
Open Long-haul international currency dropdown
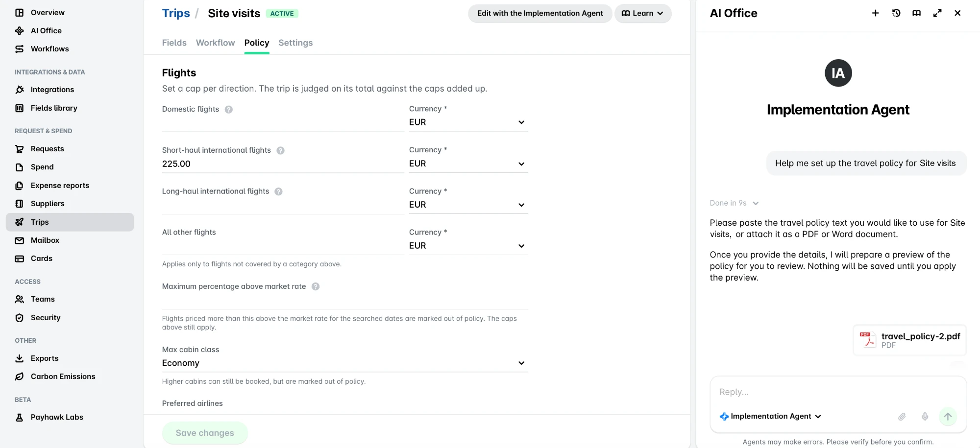(468, 205)
